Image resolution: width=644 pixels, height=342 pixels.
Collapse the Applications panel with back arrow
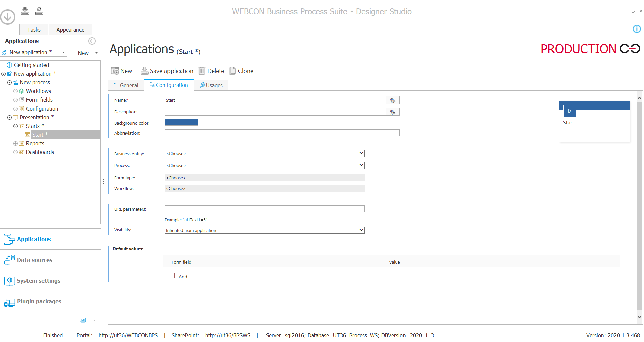pos(92,41)
